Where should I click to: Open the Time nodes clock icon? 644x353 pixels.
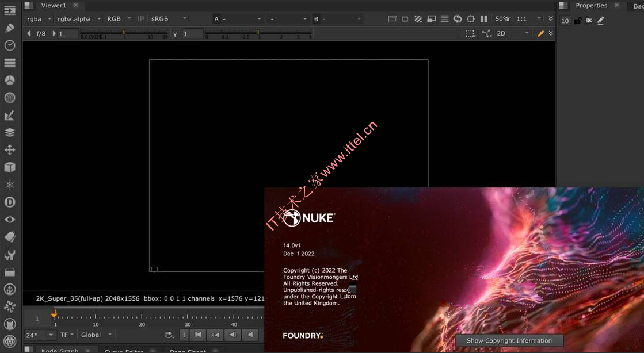coord(9,45)
